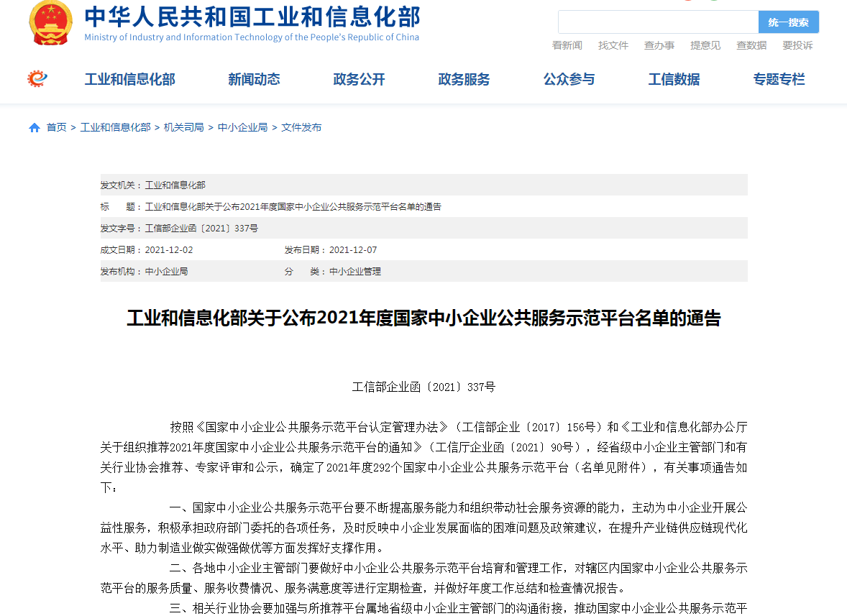The width and height of the screenshot is (847, 616).
Task: Open the 公众参与 menu
Action: [569, 80]
